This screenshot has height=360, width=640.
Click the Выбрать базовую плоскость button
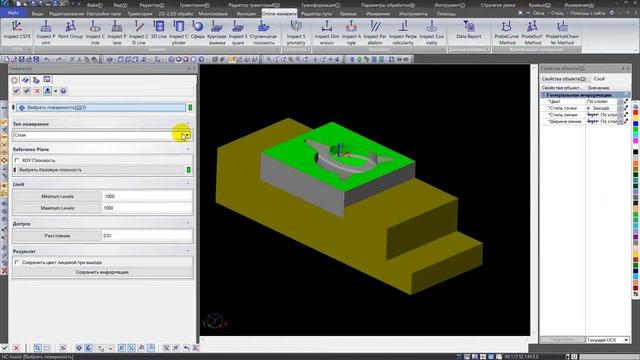point(99,170)
